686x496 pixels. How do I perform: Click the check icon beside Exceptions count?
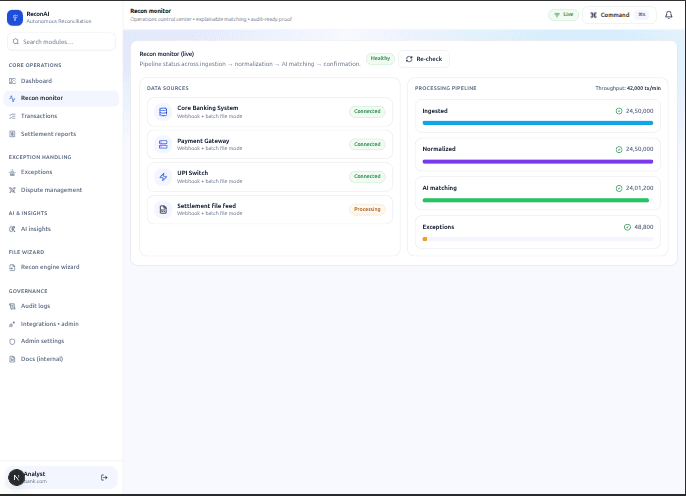tap(627, 227)
